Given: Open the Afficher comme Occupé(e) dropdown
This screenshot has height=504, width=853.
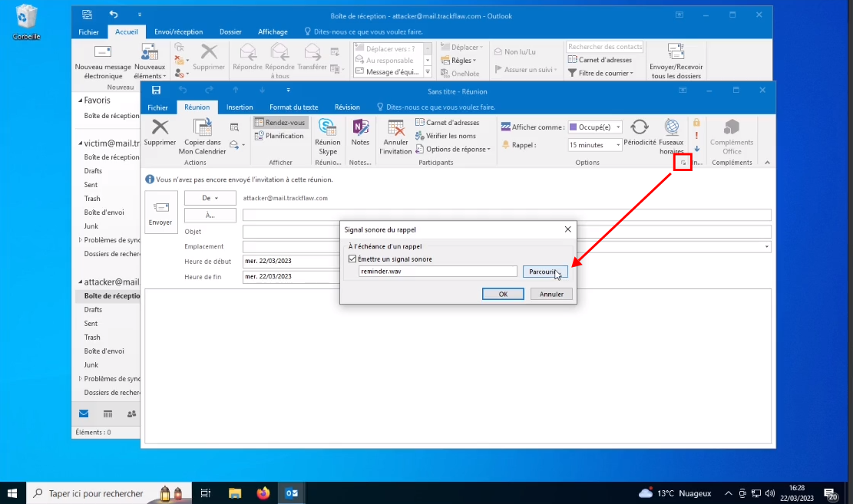Looking at the screenshot, I should (595, 127).
